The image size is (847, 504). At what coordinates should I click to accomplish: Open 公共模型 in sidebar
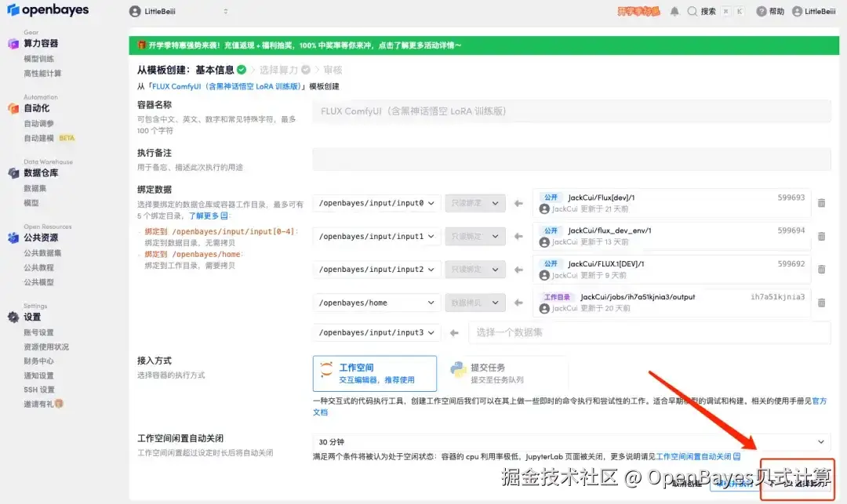(39, 282)
